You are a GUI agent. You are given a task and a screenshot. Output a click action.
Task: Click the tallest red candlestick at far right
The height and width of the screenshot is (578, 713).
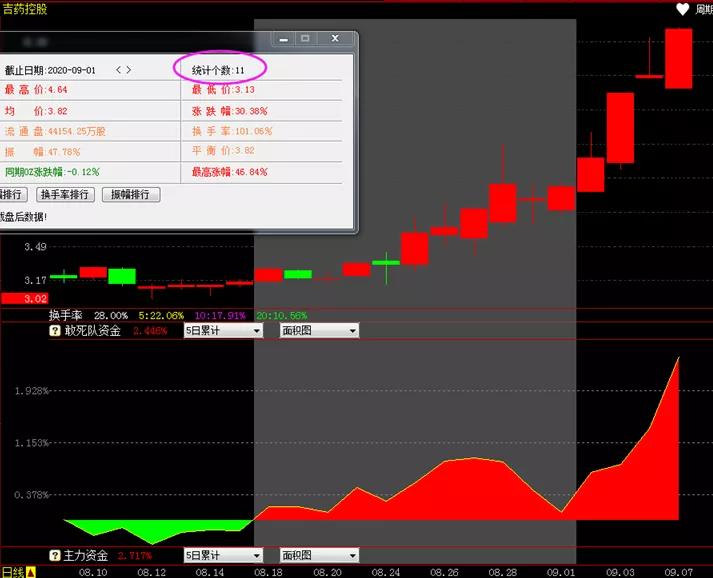click(678, 58)
